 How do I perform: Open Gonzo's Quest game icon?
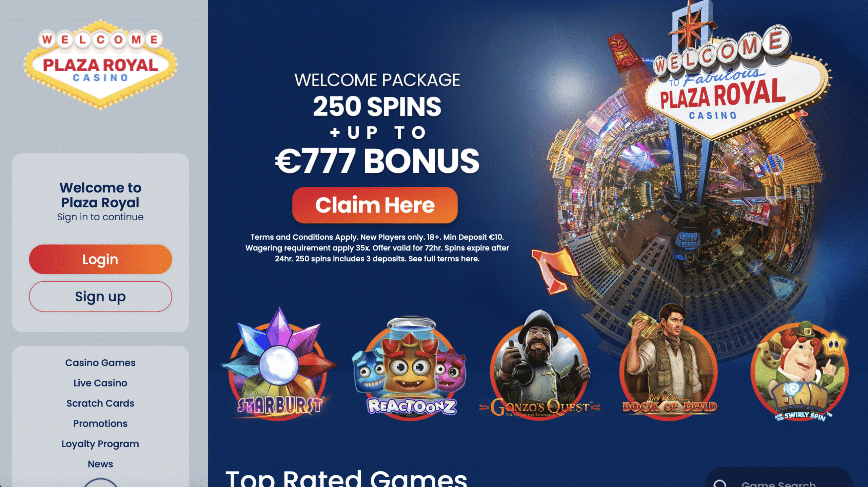tap(540, 366)
